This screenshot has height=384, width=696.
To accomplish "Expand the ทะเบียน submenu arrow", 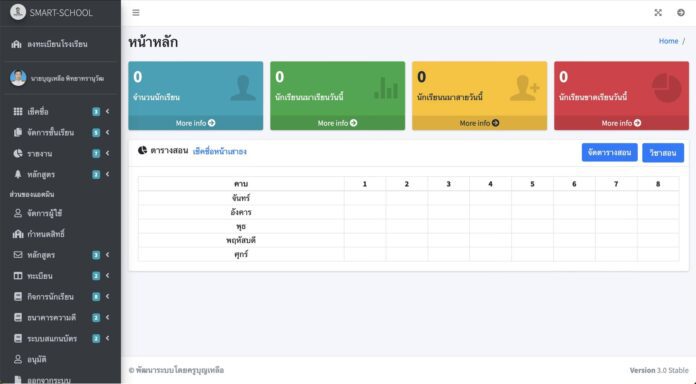I will (x=107, y=276).
